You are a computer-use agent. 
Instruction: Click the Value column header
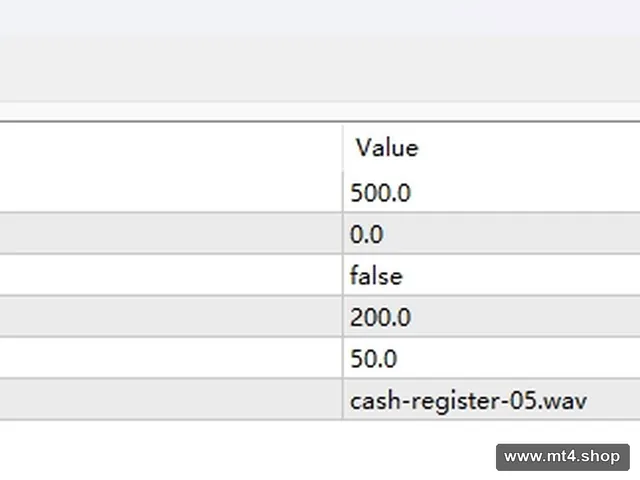tap(491, 147)
